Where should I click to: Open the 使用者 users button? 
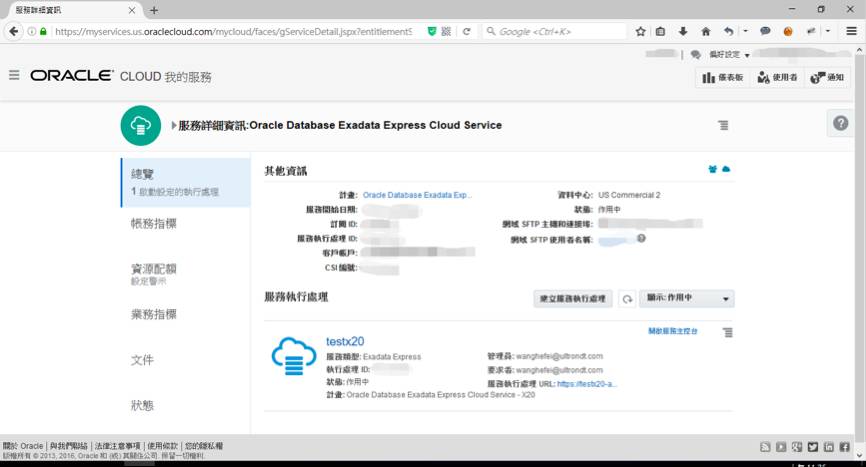tap(777, 77)
